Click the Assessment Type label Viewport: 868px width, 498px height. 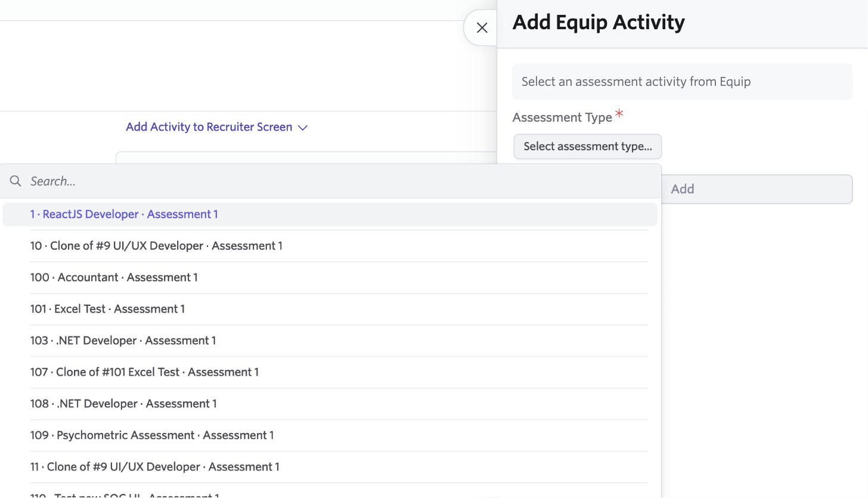click(562, 117)
